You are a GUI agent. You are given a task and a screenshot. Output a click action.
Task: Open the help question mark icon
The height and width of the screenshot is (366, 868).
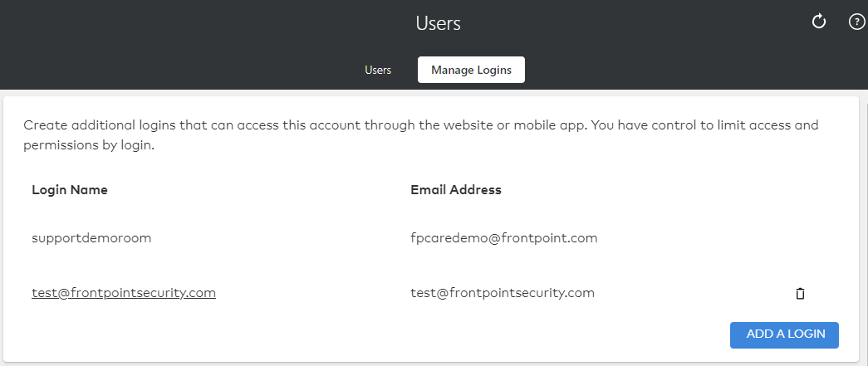tap(856, 22)
